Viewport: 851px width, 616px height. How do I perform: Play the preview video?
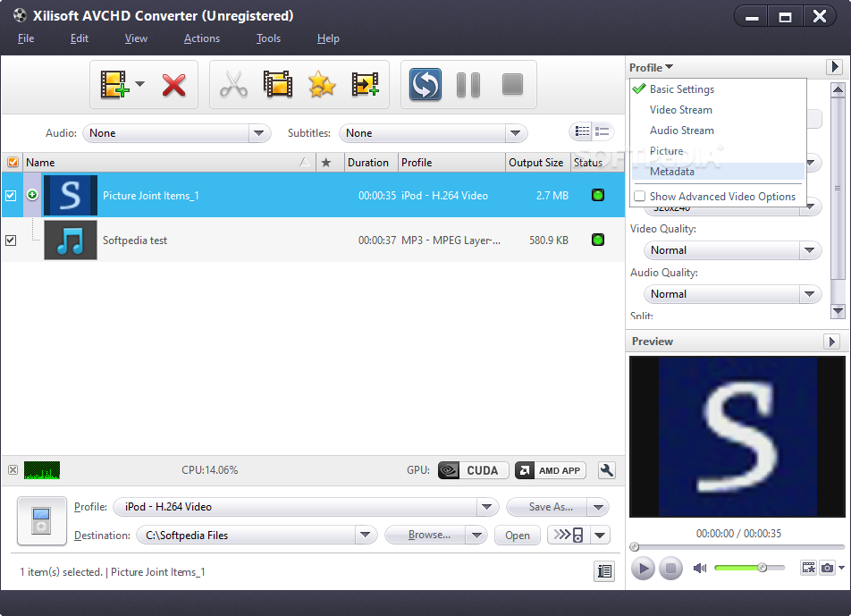pos(643,569)
